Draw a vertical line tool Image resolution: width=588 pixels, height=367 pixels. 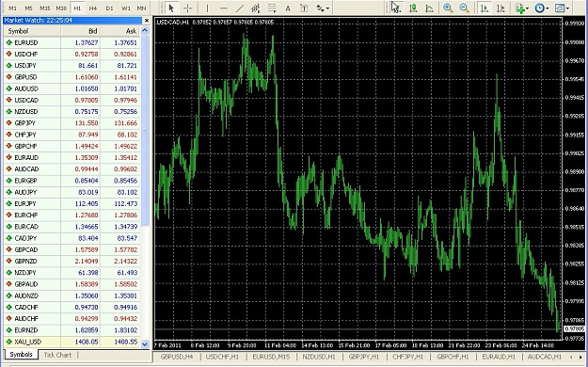click(x=207, y=8)
